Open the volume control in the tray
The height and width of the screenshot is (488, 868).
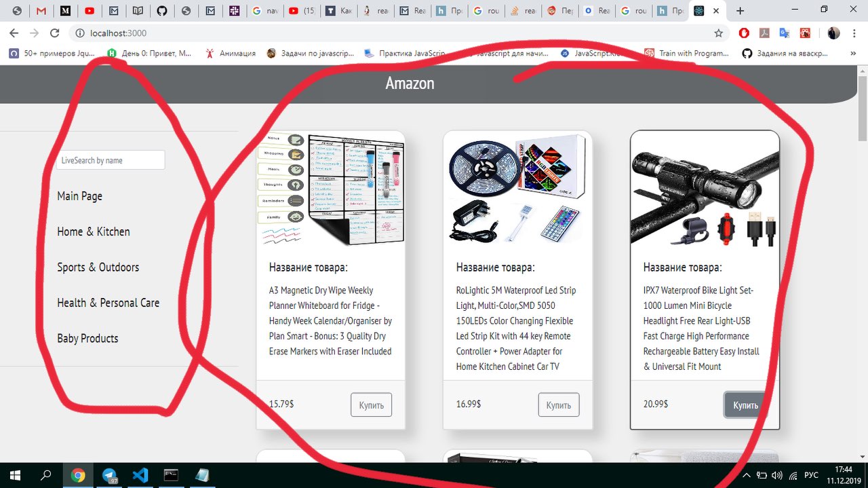(x=777, y=475)
